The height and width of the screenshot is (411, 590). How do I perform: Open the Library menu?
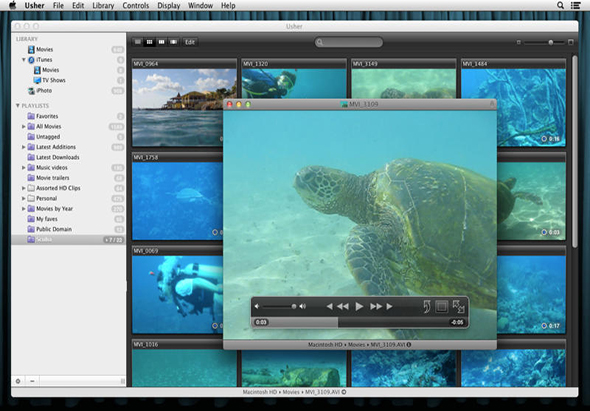click(x=103, y=6)
